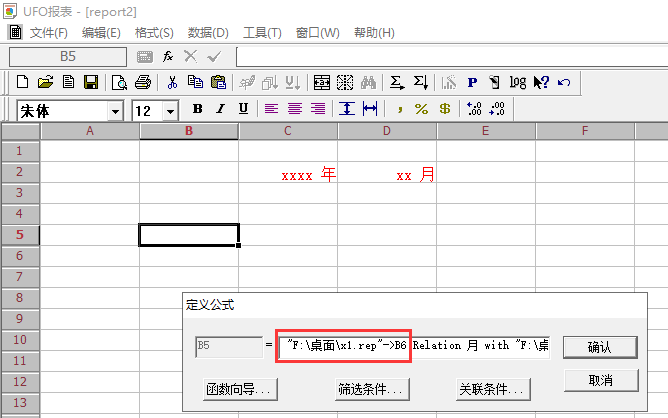Apply currency dollar format

(445, 109)
